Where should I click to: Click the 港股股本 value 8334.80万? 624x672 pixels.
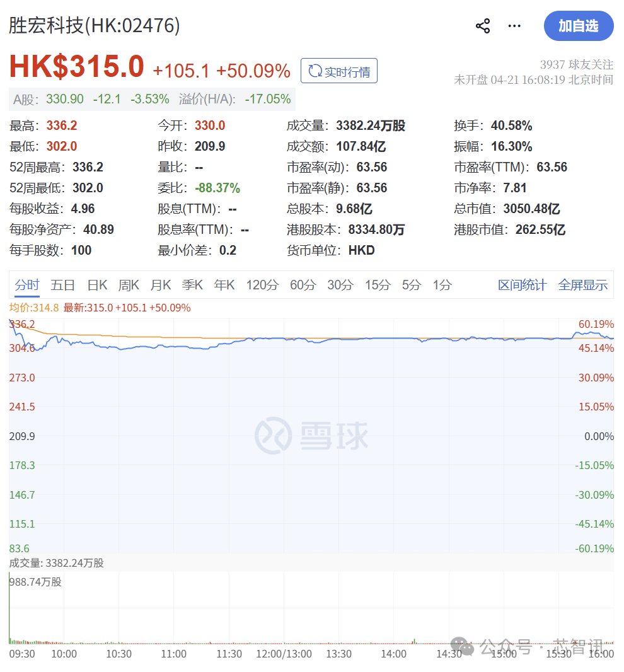click(377, 229)
